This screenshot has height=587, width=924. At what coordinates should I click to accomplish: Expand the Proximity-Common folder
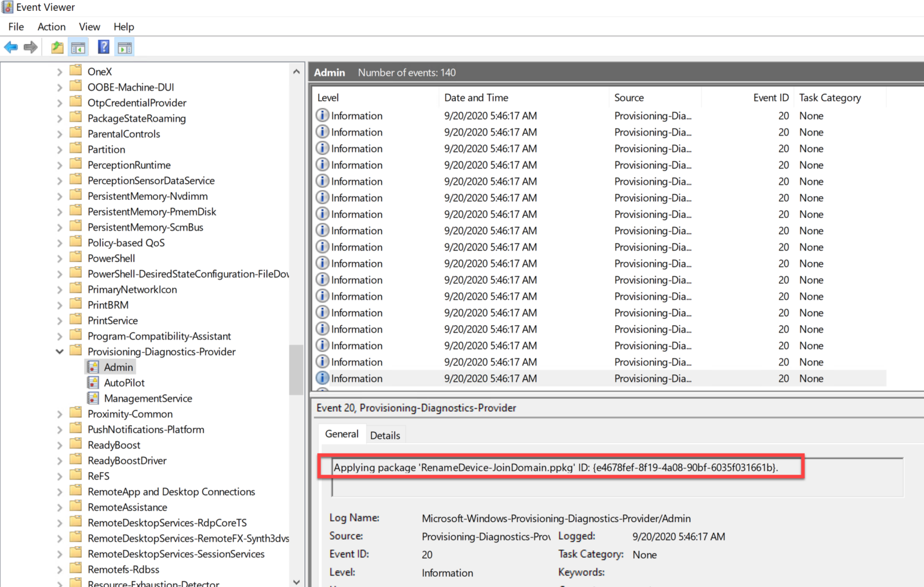click(59, 414)
